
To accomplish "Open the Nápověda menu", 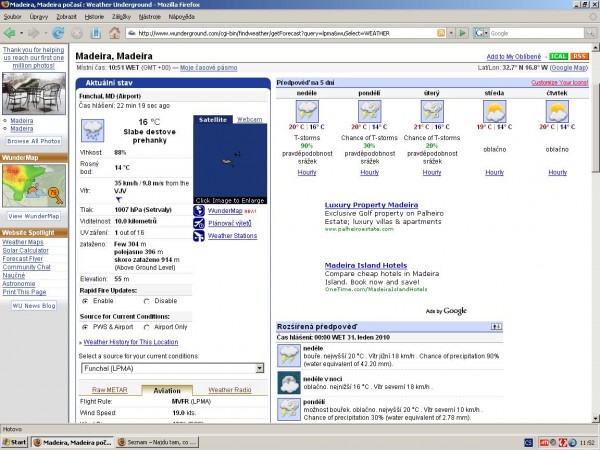I will [181, 17].
